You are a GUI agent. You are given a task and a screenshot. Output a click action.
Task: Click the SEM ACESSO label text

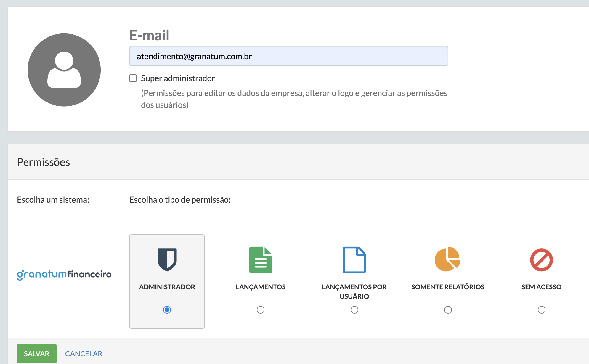point(541,287)
